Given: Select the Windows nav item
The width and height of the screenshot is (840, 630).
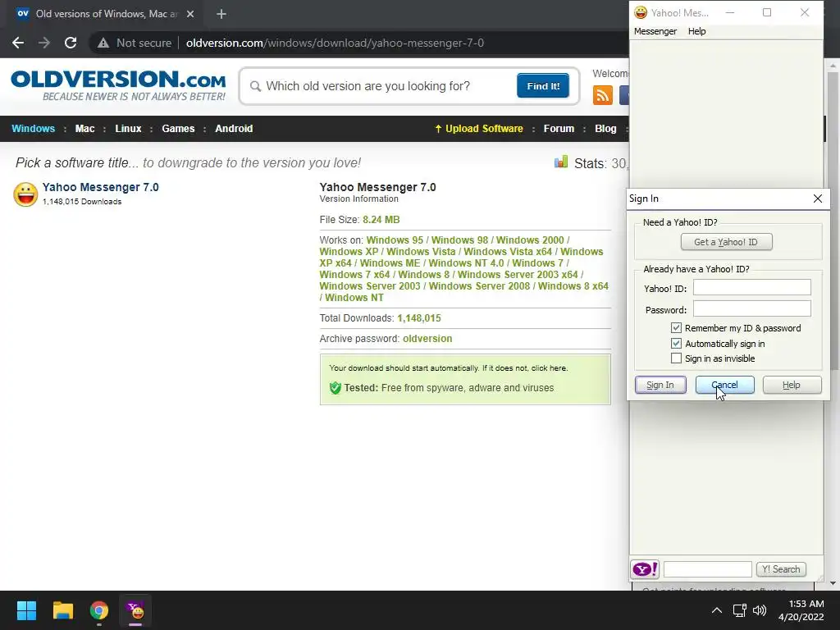Looking at the screenshot, I should tap(33, 129).
